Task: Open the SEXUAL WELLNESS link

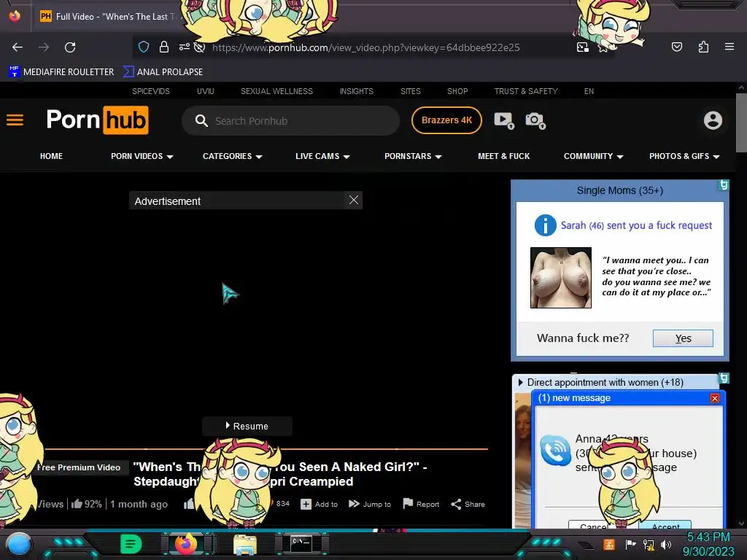Action: tap(276, 91)
